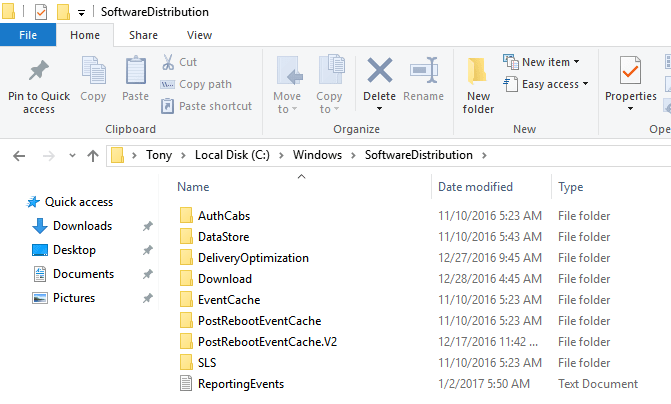
Task: Click Windows in address bar breadcrumb
Action: click(x=318, y=155)
